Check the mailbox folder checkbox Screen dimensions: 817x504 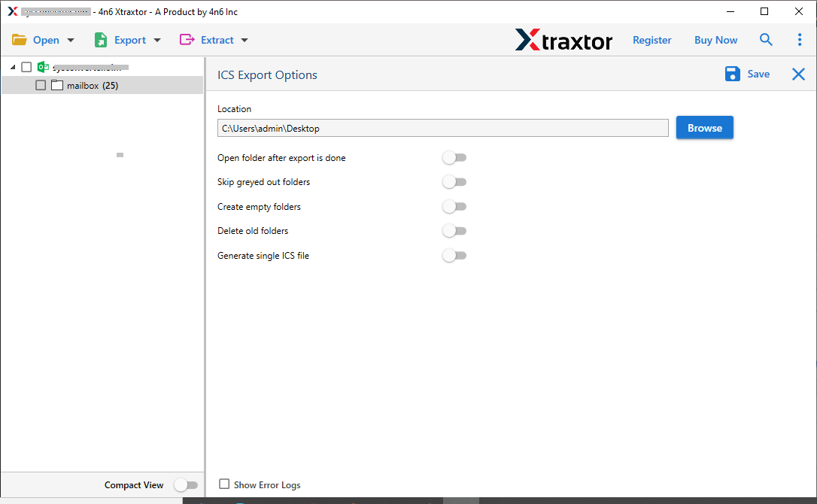41,85
